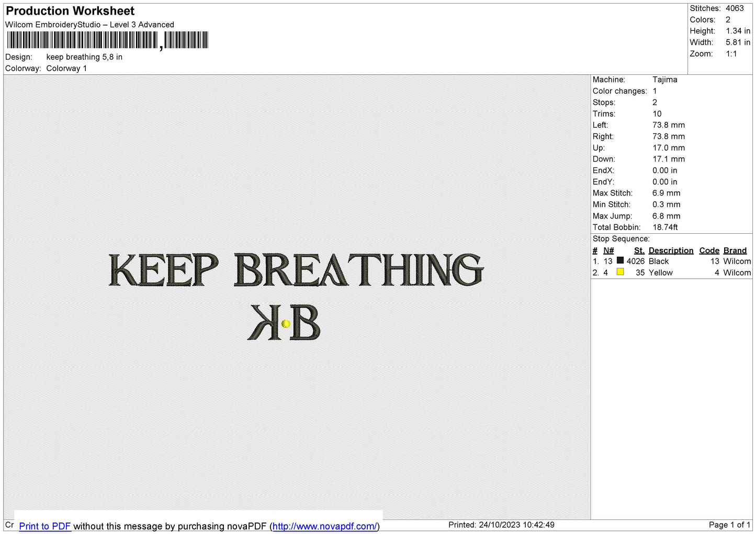Click the black color swatch in stop sequence

tap(620, 260)
